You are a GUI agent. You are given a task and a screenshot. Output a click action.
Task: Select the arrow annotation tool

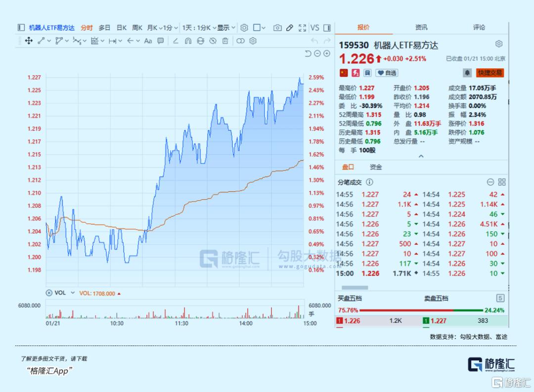130,41
